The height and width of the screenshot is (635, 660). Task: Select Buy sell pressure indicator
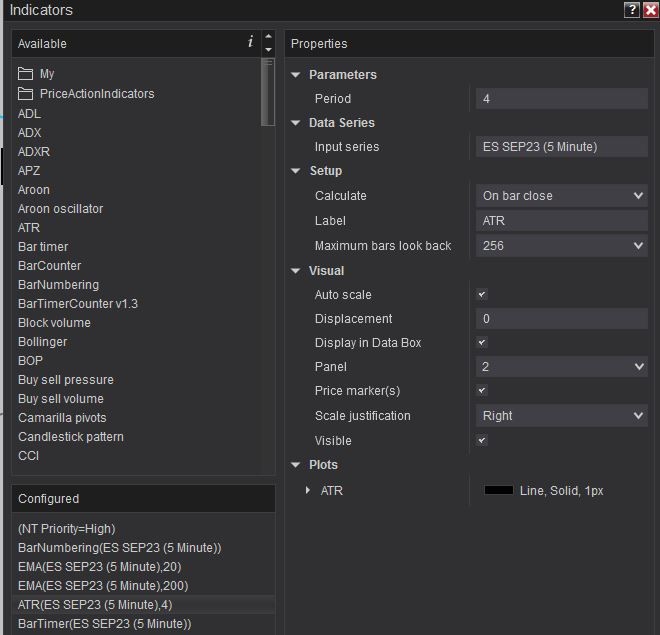click(x=66, y=380)
